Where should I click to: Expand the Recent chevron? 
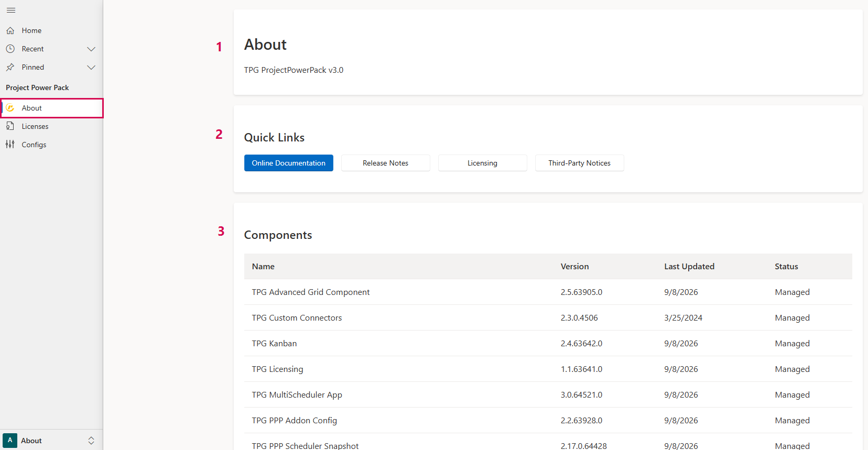pyautogui.click(x=91, y=49)
